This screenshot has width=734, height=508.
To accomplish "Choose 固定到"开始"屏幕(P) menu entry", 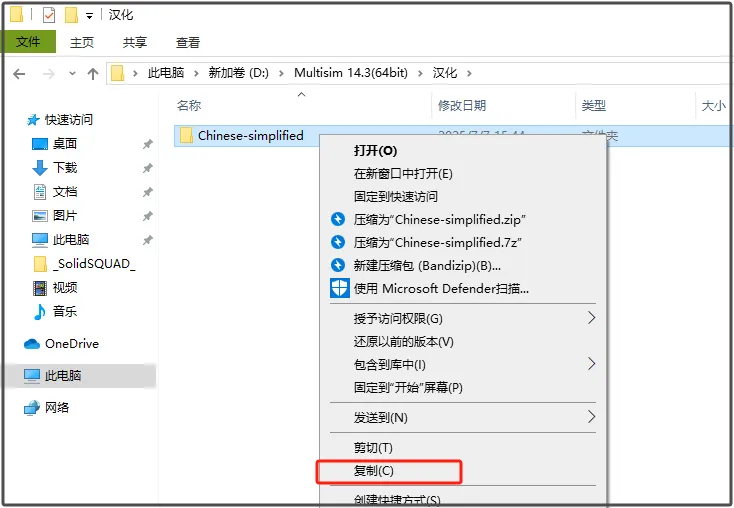I will 408,388.
